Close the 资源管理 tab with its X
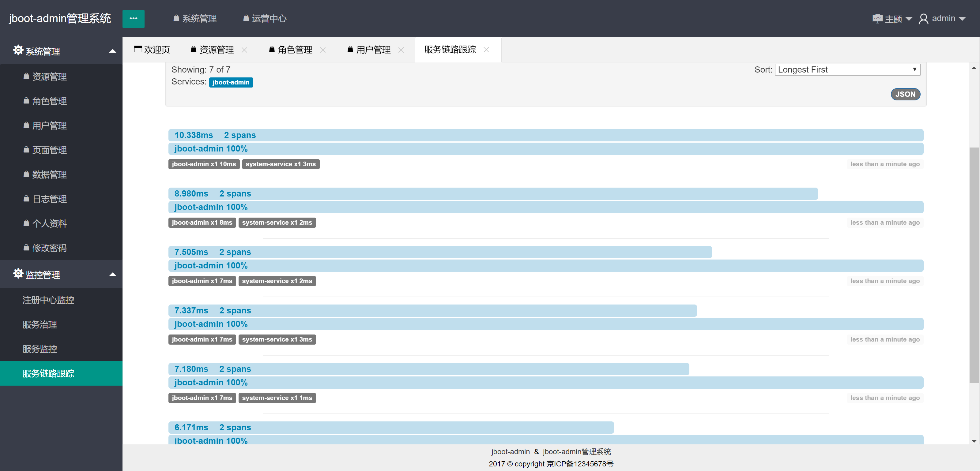 pyautogui.click(x=244, y=50)
